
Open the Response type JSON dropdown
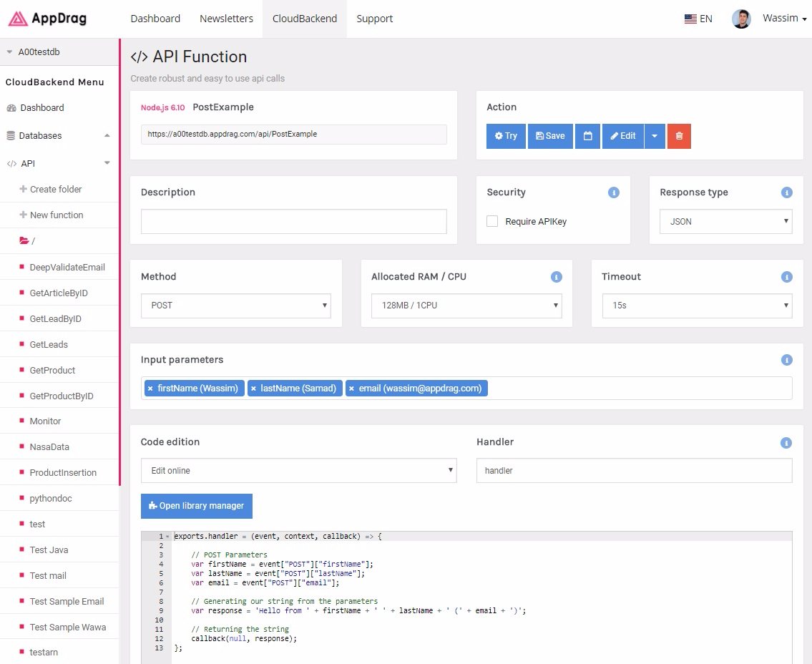[725, 222]
